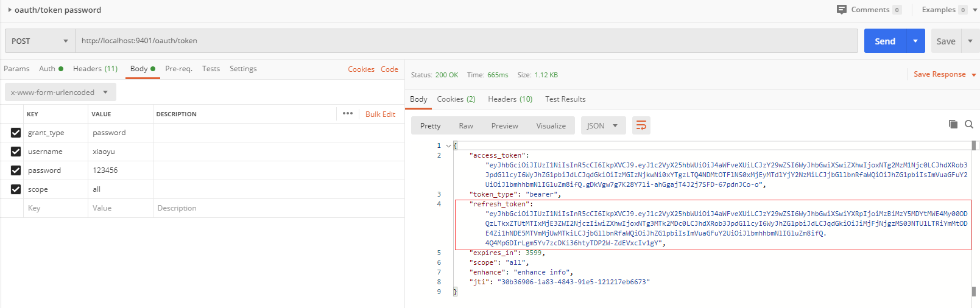Click the "token_type": "bearer" line
The width and height of the screenshot is (980, 308).
tap(515, 195)
